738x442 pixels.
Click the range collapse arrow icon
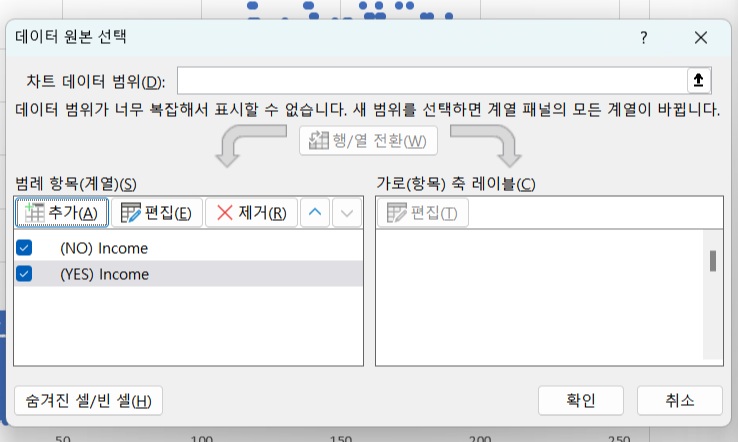pos(698,80)
